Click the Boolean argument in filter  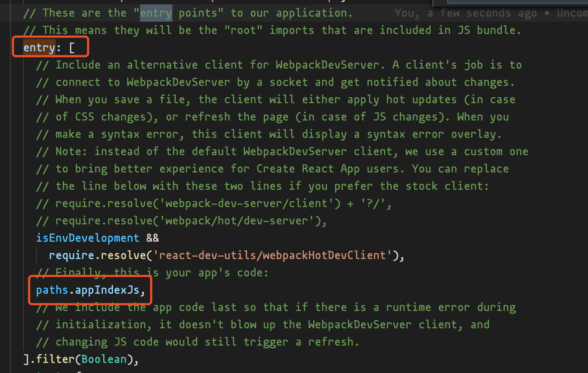click(104, 359)
